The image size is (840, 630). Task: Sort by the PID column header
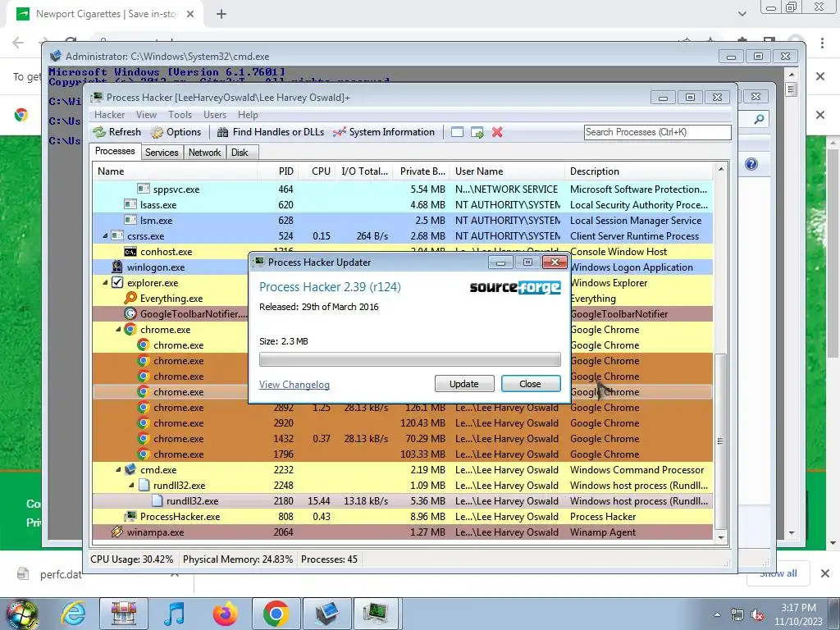277,171
